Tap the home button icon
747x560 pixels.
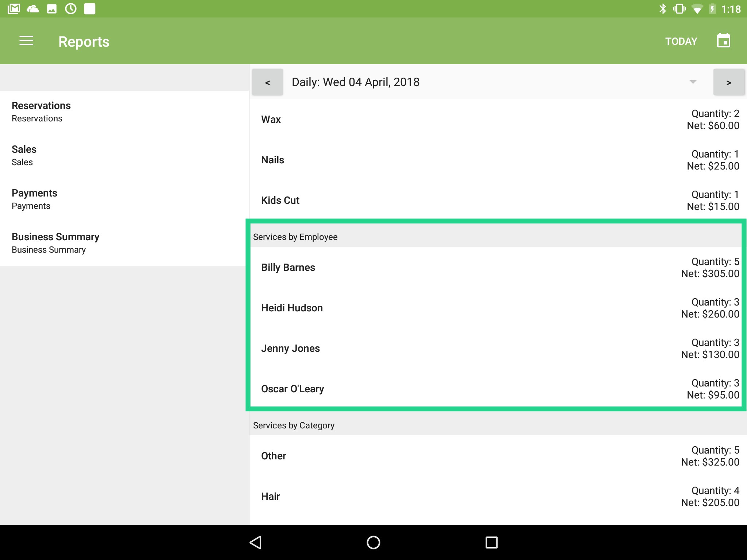[373, 542]
